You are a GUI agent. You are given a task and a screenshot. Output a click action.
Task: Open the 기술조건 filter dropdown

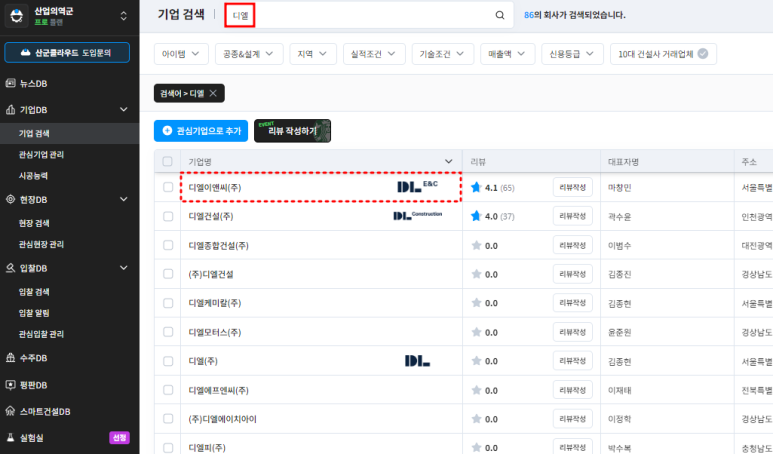pos(442,54)
